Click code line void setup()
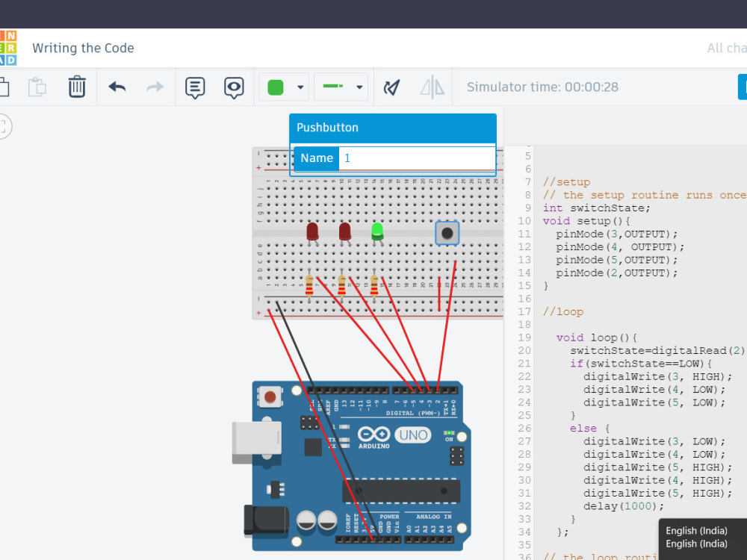 coord(586,221)
